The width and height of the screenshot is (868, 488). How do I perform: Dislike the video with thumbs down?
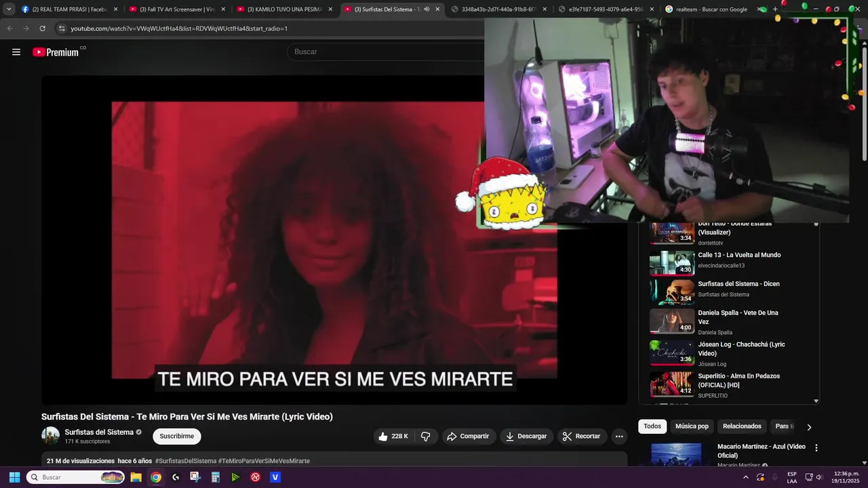point(426,436)
